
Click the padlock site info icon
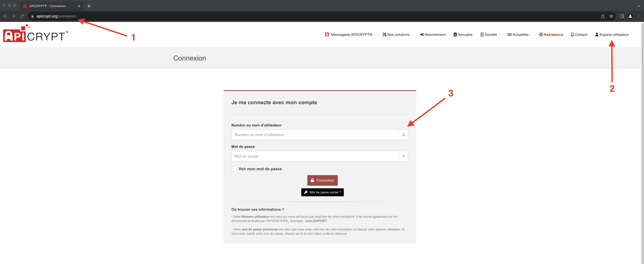[x=32, y=16]
